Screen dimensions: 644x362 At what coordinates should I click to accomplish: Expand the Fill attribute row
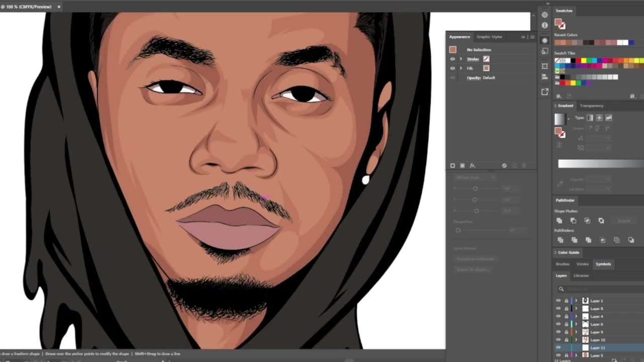[461, 68]
